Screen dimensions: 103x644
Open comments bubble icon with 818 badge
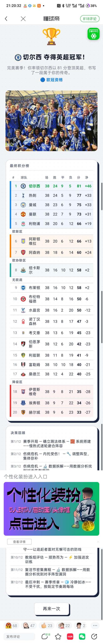pyautogui.click(x=45, y=637)
